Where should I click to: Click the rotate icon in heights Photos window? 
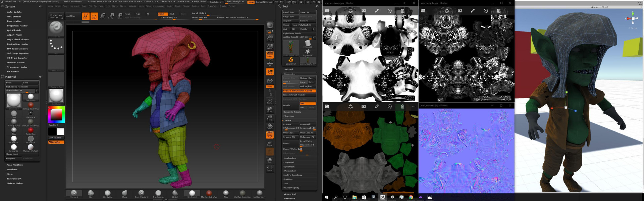(486, 11)
